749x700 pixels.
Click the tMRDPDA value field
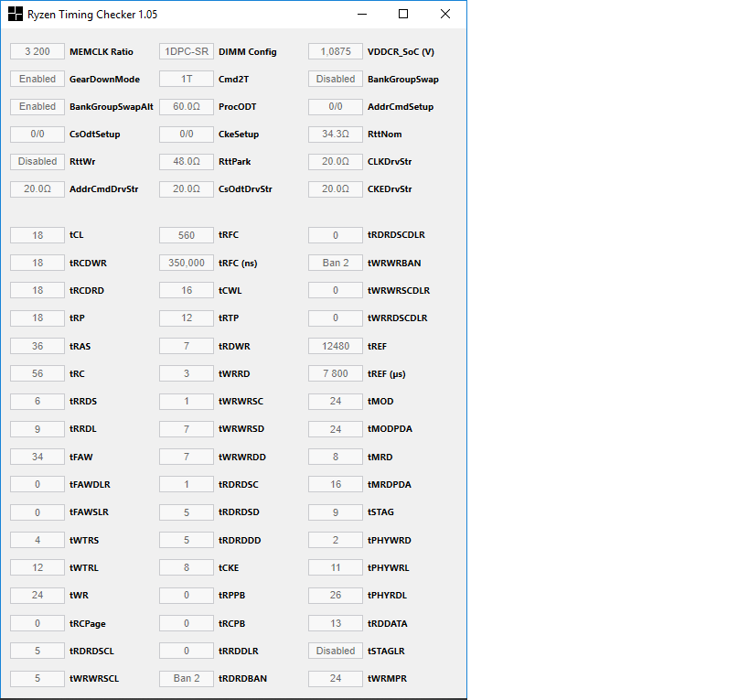pos(336,484)
